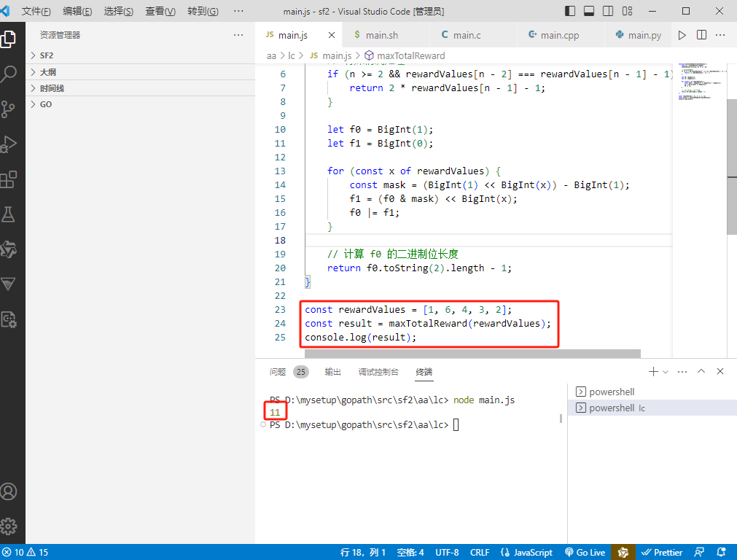Open the Source Control view
This screenshot has height=560, width=737.
tap(9, 109)
